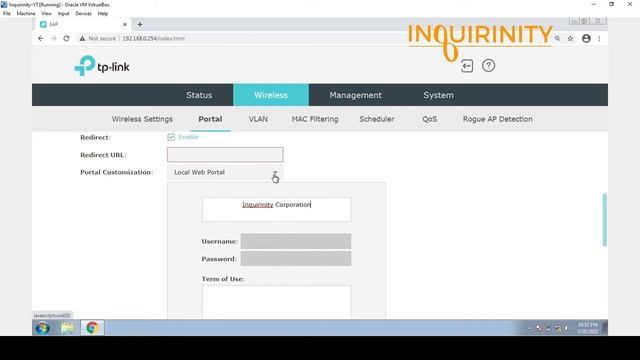The width and height of the screenshot is (640, 360).
Task: Bookmark this page with the star icon
Action: 570,38
